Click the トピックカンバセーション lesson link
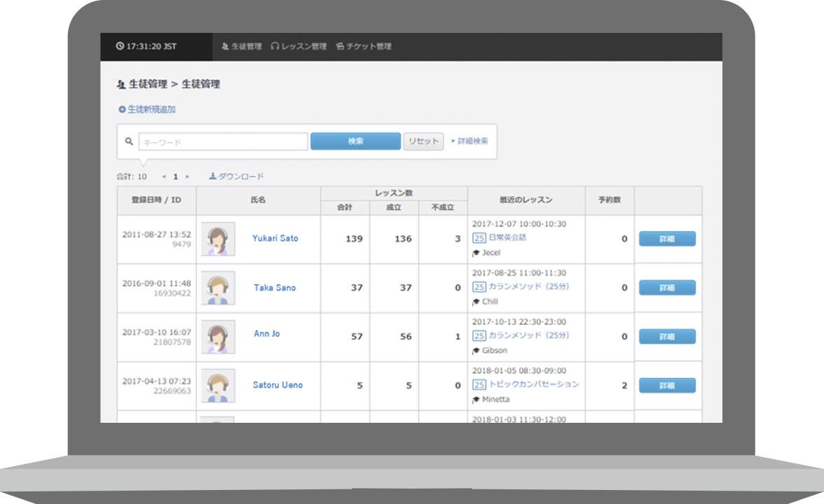824x504 pixels. [x=534, y=384]
